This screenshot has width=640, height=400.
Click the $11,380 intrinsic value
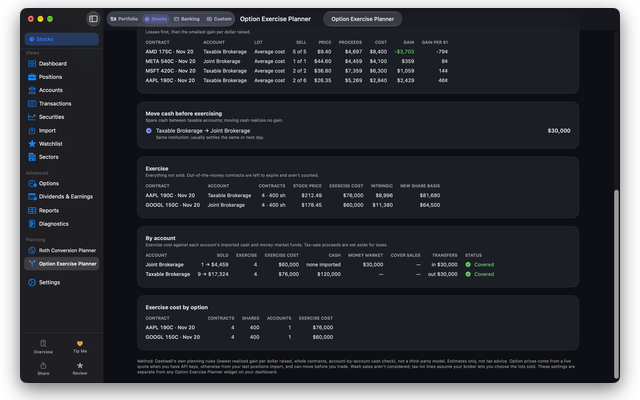click(x=382, y=205)
